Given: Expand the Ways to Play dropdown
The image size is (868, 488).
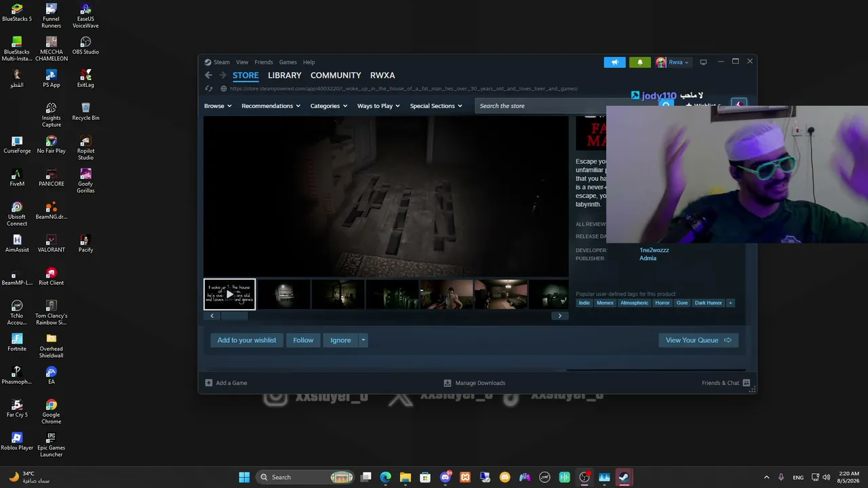Looking at the screenshot, I should pyautogui.click(x=378, y=106).
